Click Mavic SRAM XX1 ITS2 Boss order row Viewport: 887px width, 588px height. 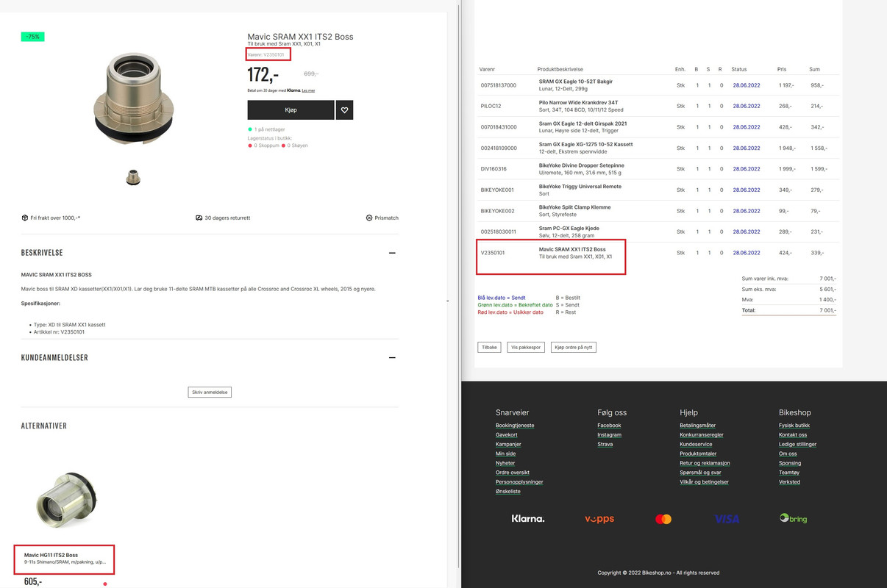coord(658,253)
